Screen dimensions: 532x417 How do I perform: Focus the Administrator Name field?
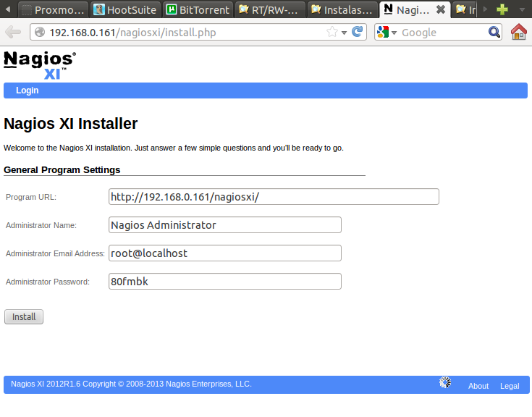[225, 225]
